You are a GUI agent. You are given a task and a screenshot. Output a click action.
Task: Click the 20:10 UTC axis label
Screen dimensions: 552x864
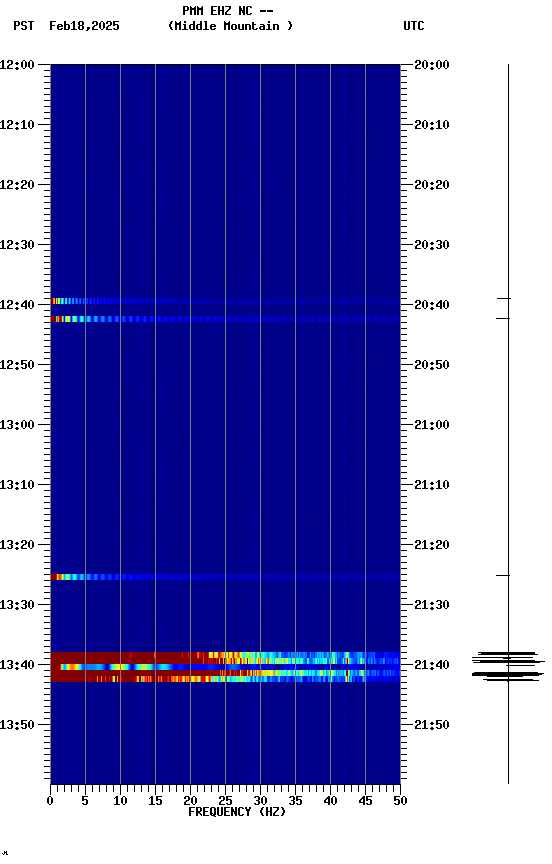coord(432,125)
